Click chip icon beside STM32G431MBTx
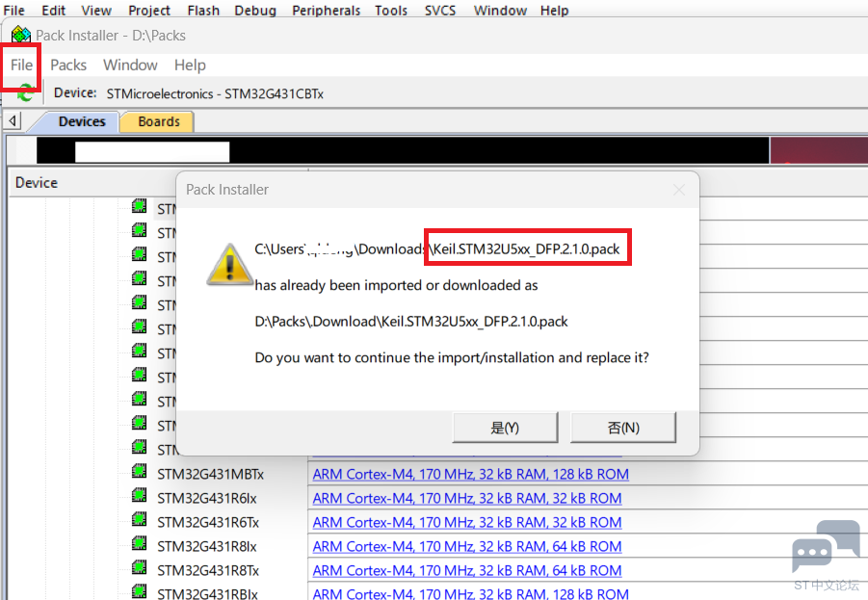868x600 pixels. 140,471
